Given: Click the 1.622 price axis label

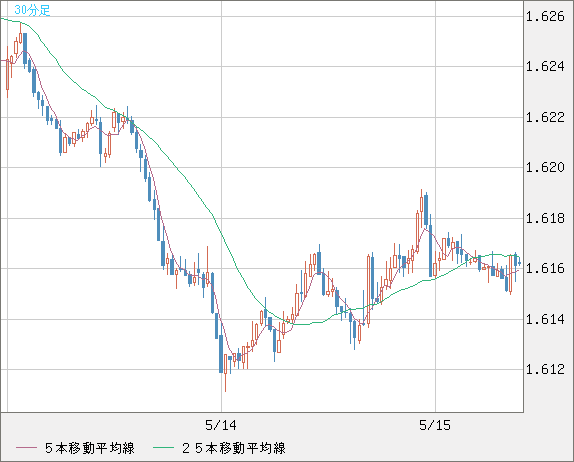Looking at the screenshot, I should pyautogui.click(x=545, y=118).
